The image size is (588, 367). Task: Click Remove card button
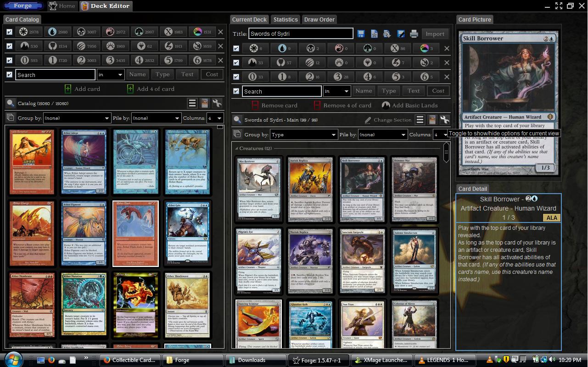[274, 105]
